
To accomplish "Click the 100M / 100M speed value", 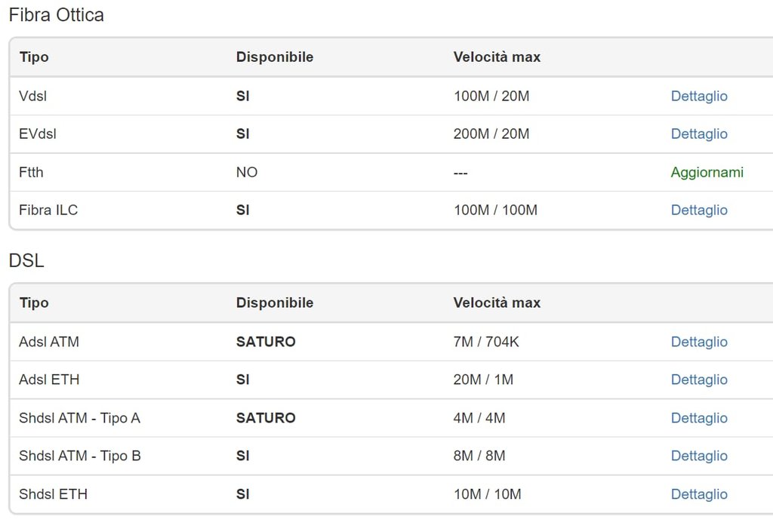I will click(x=495, y=210).
